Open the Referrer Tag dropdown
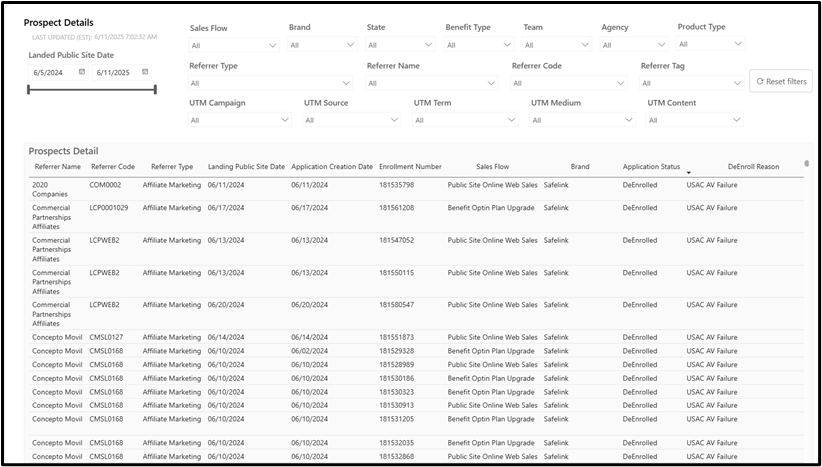822x467 pixels. pyautogui.click(x=691, y=83)
